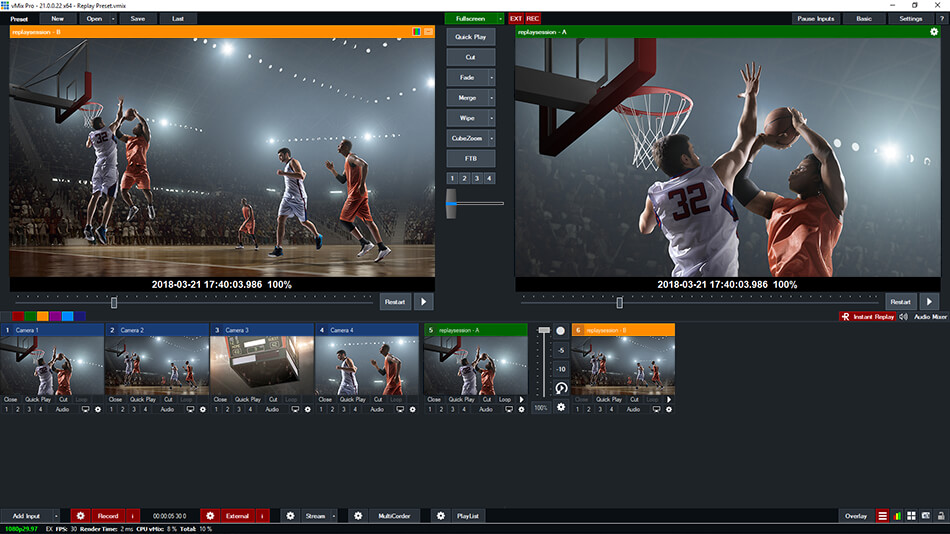Click Save preset button

138,19
